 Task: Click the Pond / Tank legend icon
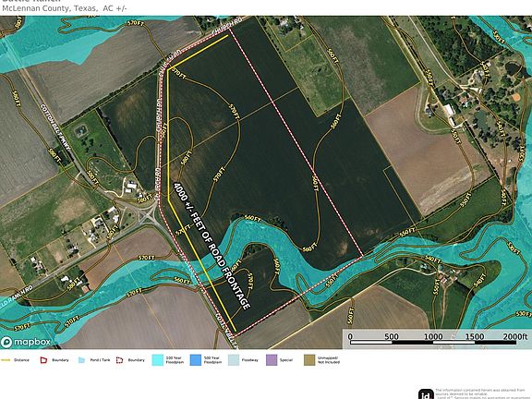(82, 360)
